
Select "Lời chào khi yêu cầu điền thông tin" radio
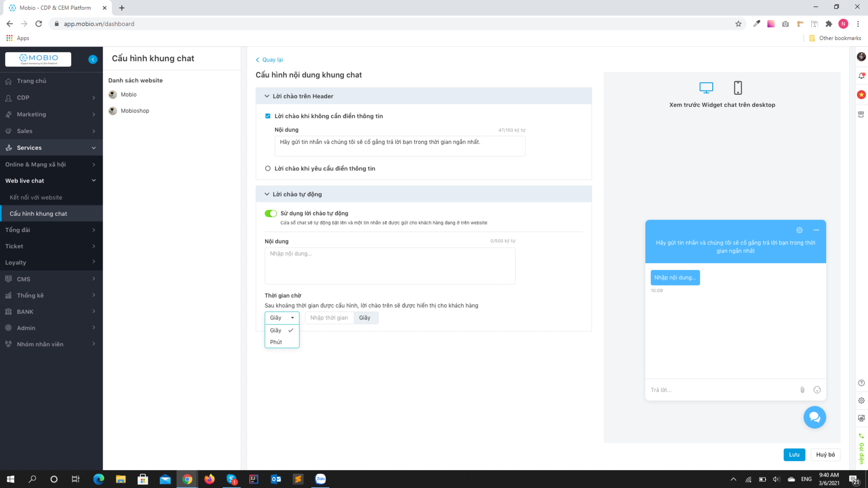(x=268, y=168)
